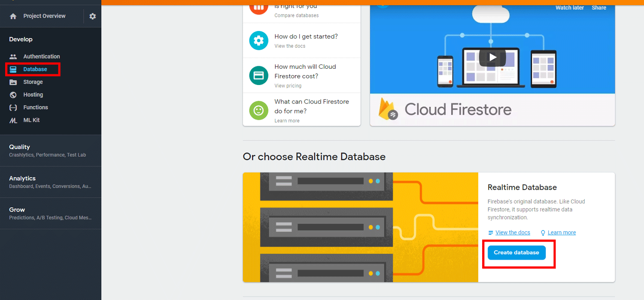Expand the Grow section

tap(17, 209)
